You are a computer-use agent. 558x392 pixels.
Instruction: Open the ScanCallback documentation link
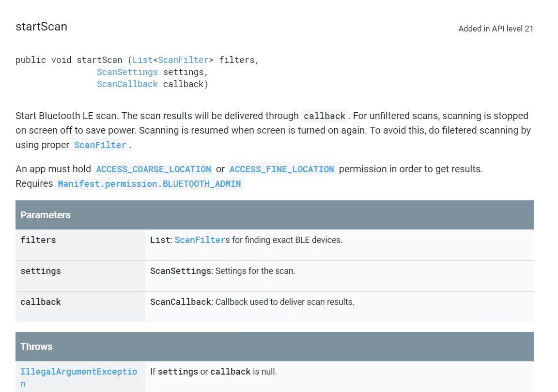coord(127,84)
